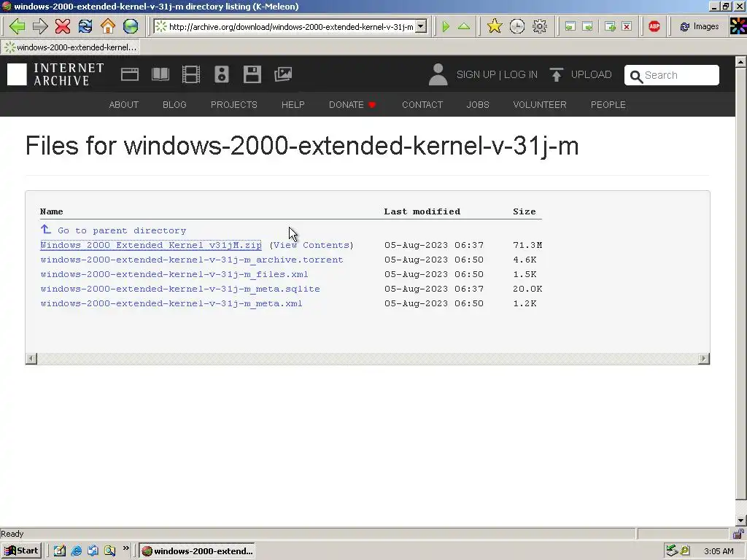Open the Video film strip icon
The width and height of the screenshot is (747, 560).
(191, 74)
